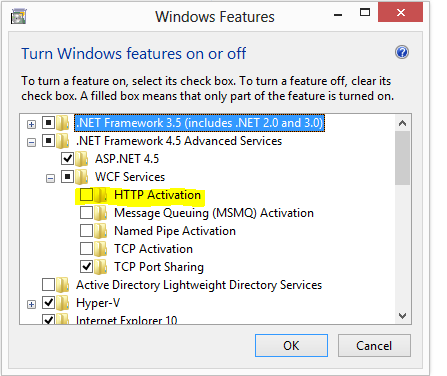Open the help question mark icon

tap(402, 52)
